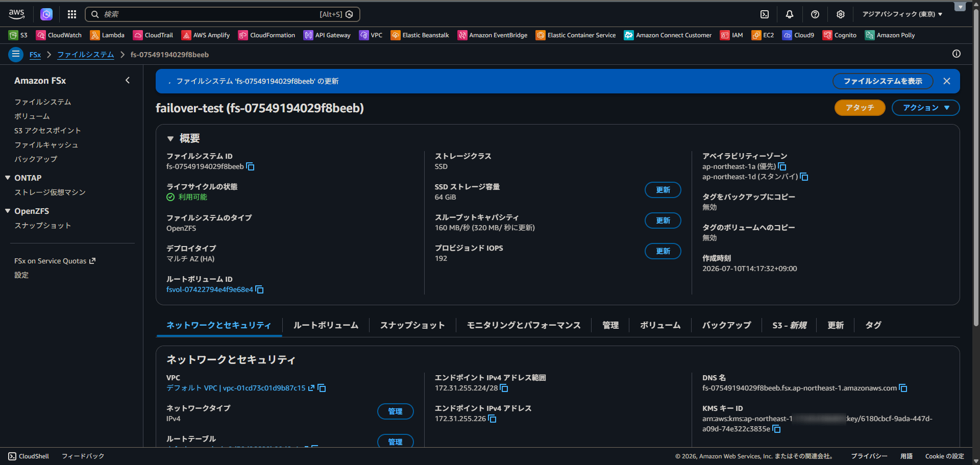Open the AWS CloudShell icon in top bar
980x465 pixels.
click(x=765, y=14)
